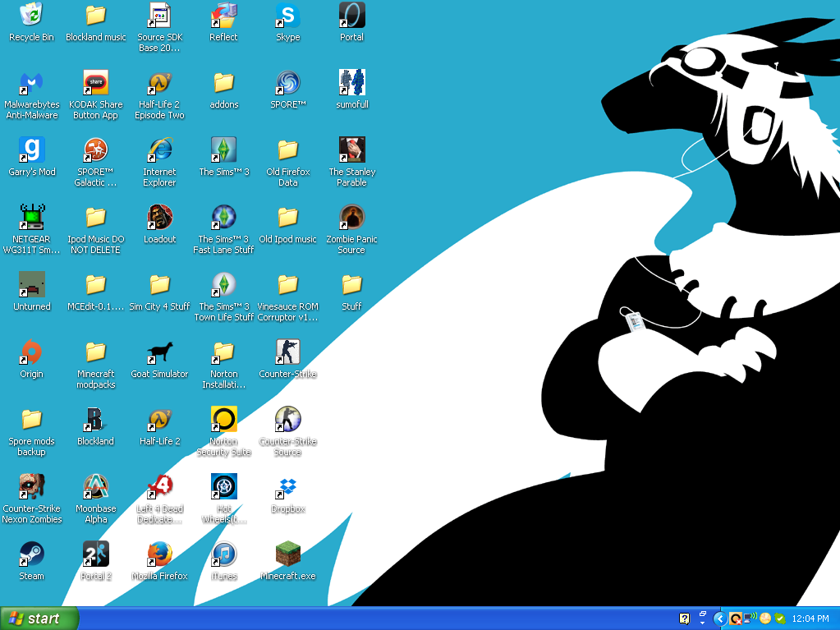Screen dimensions: 840x630
Task: Click the wireless network tray icon
Action: (x=750, y=619)
